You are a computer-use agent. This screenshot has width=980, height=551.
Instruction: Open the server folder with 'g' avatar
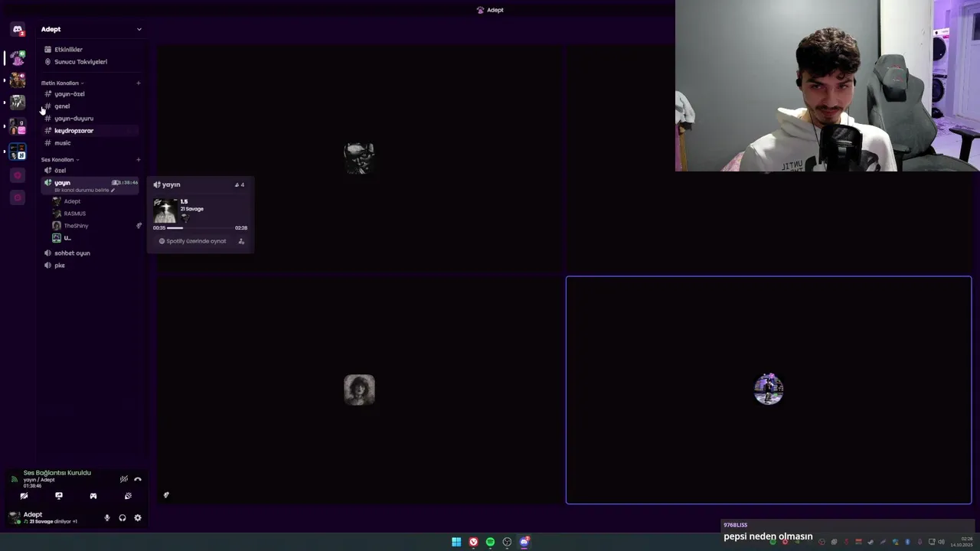[18, 127]
